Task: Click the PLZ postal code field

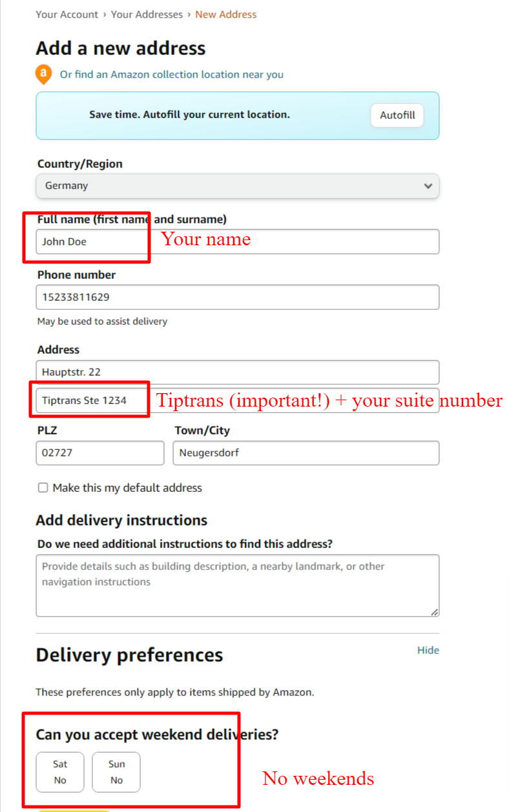Action: point(100,453)
